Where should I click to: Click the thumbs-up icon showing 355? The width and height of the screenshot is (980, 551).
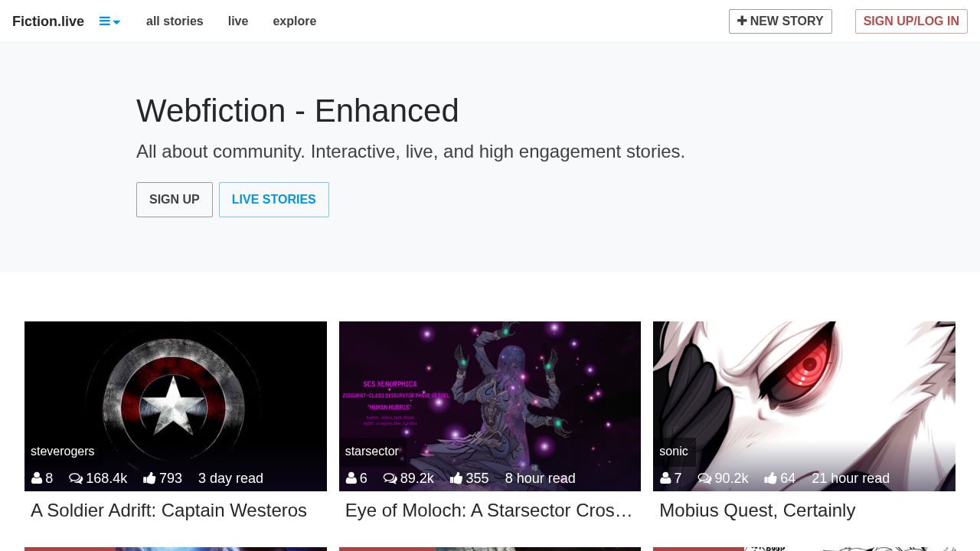[x=456, y=478]
